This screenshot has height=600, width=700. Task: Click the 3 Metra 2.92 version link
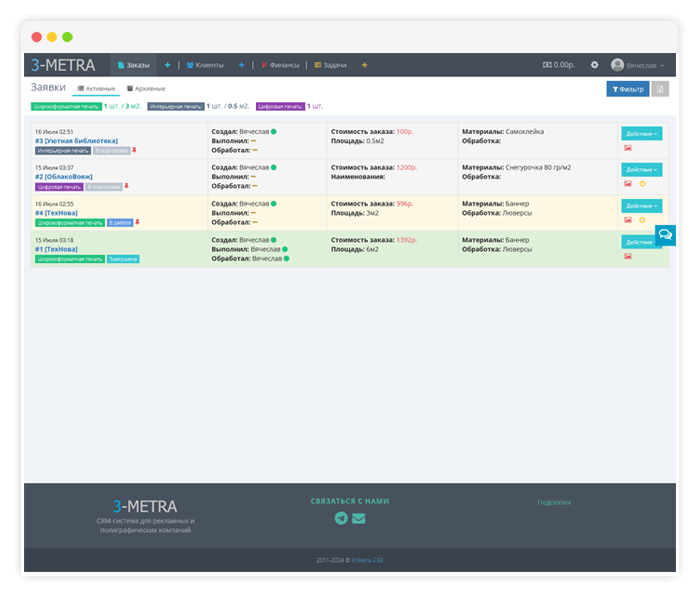(x=367, y=560)
